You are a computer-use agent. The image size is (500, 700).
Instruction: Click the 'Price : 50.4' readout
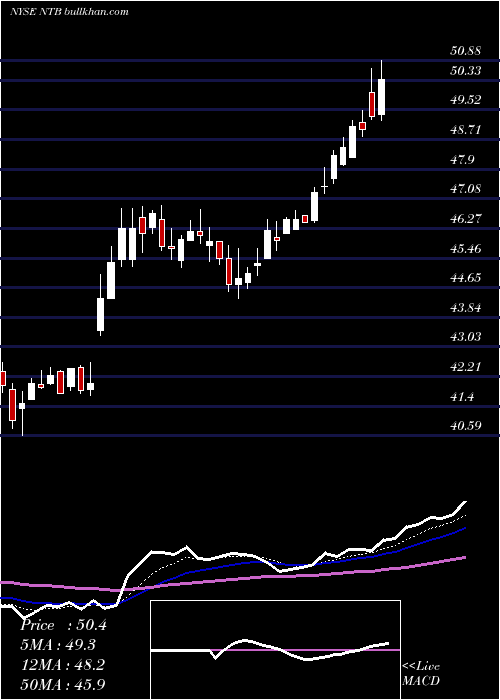(63, 625)
